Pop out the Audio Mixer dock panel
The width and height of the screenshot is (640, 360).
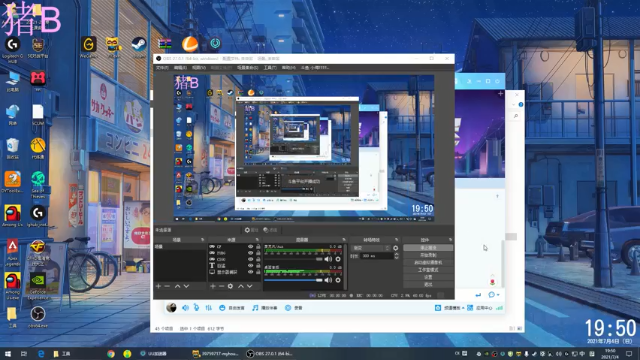point(344,240)
